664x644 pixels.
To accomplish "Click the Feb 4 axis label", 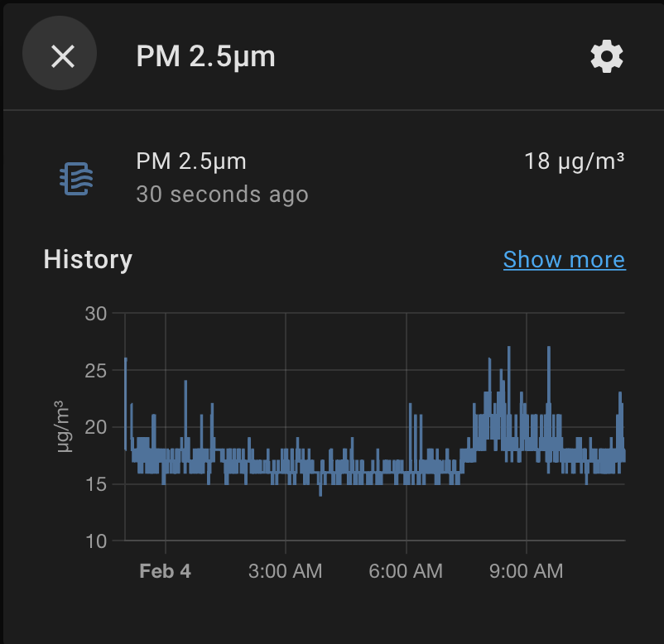I will (165, 570).
